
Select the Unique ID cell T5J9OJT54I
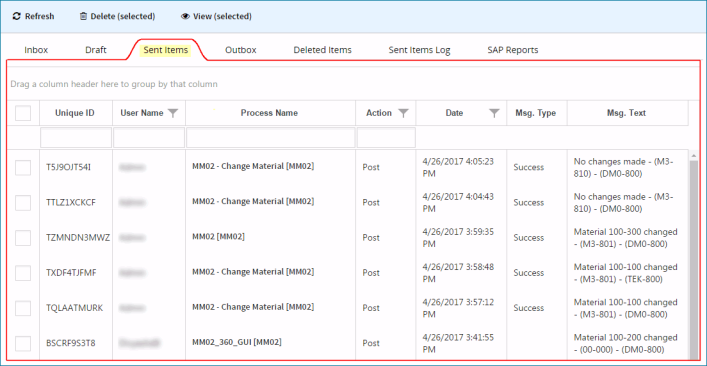69,167
